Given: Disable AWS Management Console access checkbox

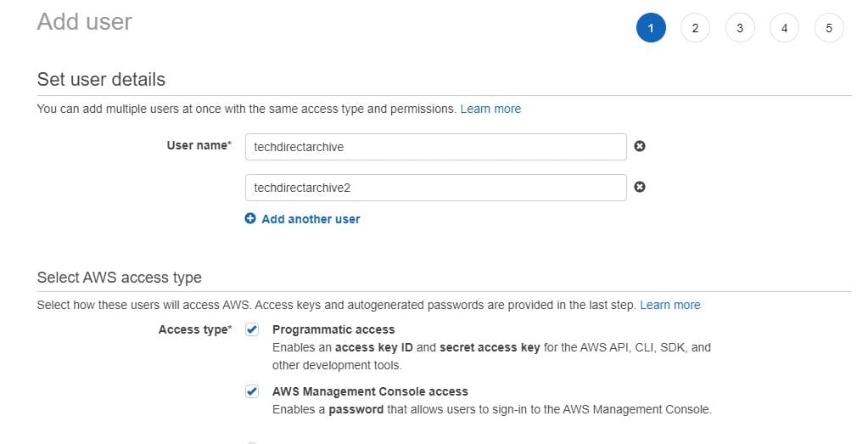Looking at the screenshot, I should click(252, 391).
